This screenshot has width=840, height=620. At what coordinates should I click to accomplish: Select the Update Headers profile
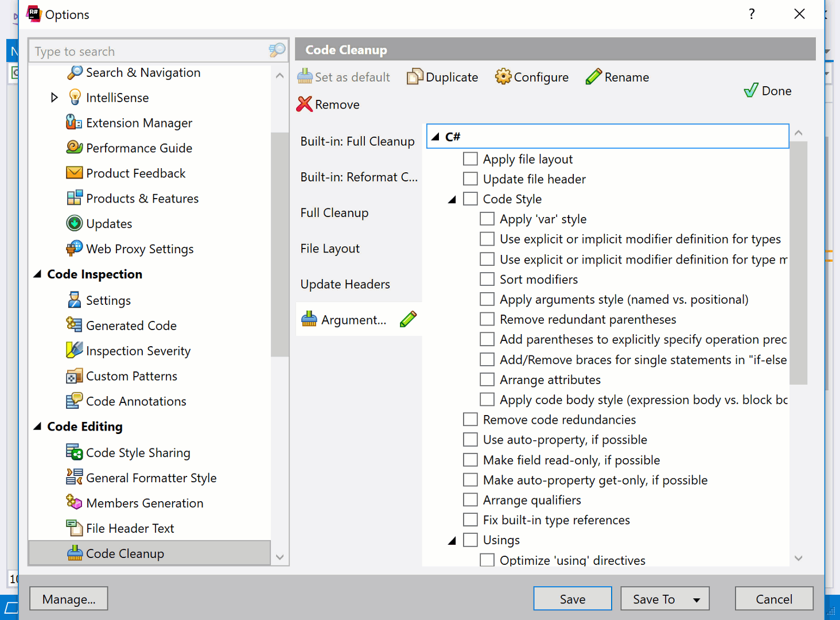(345, 284)
